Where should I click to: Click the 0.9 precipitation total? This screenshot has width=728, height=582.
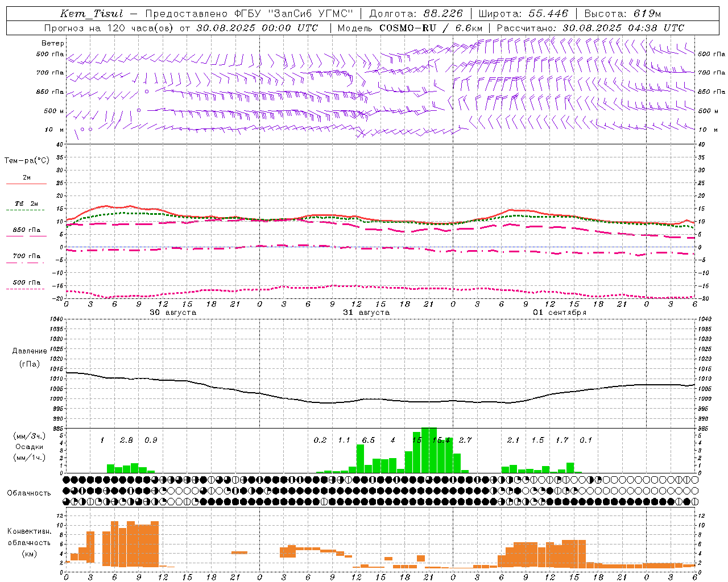(x=151, y=440)
